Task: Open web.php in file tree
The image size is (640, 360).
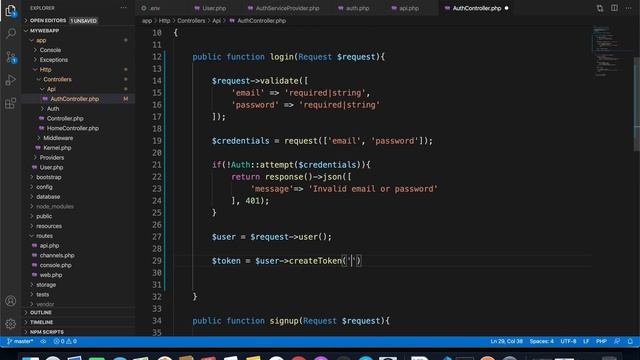Action: point(51,276)
